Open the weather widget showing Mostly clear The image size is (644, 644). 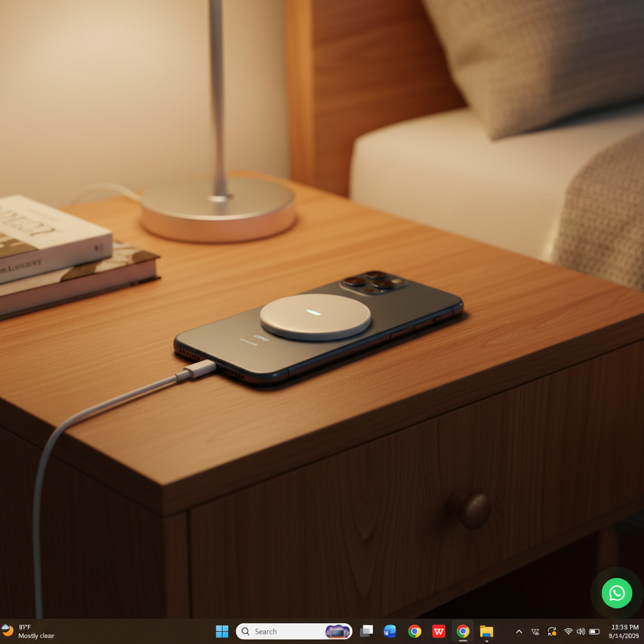28,631
